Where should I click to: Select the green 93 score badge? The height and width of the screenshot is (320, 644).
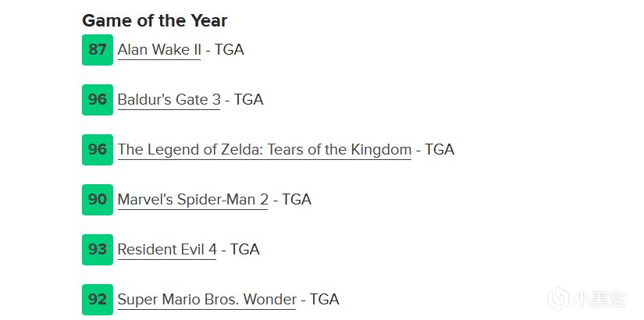click(x=98, y=250)
